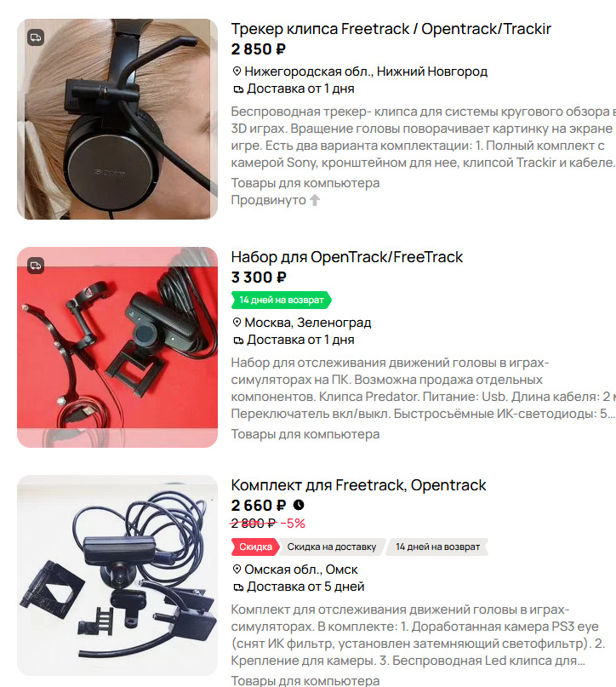Open the headphones tracker clip photo
This screenshot has width=616, height=687.
(117, 119)
